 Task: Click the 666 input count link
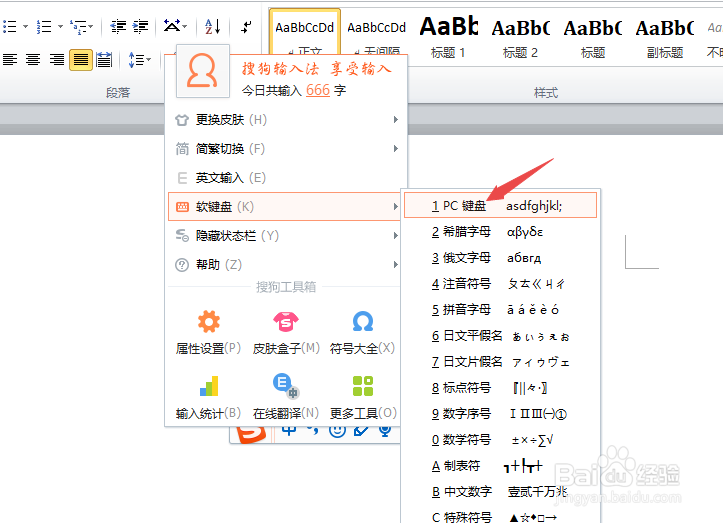(x=318, y=89)
